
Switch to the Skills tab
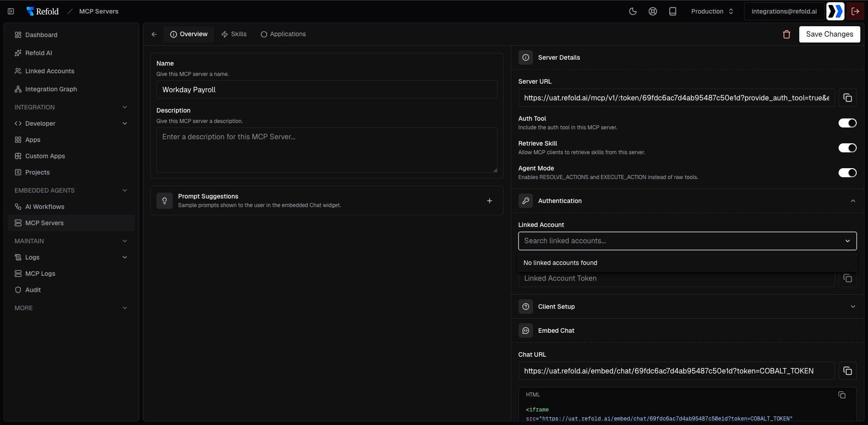click(234, 34)
